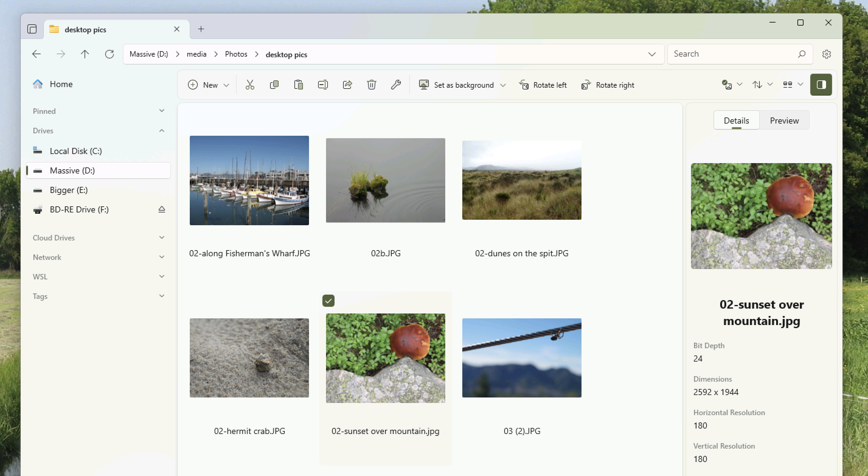This screenshot has height=476, width=868.
Task: Open Properties with the wrench icon
Action: [396, 85]
